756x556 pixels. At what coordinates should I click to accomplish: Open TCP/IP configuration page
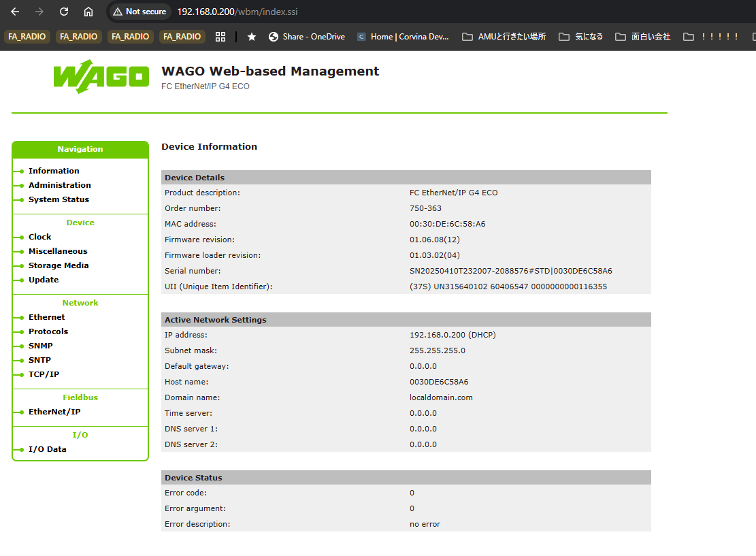point(44,374)
